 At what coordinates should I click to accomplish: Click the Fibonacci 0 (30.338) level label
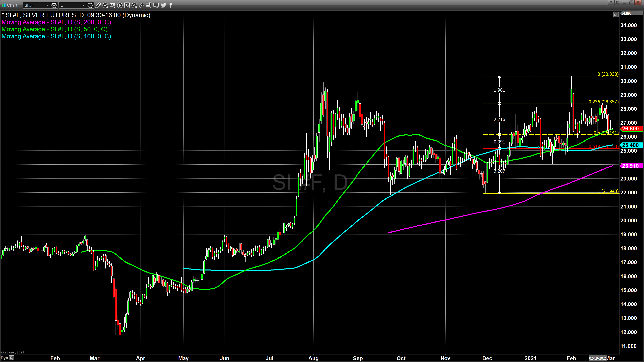click(x=608, y=74)
